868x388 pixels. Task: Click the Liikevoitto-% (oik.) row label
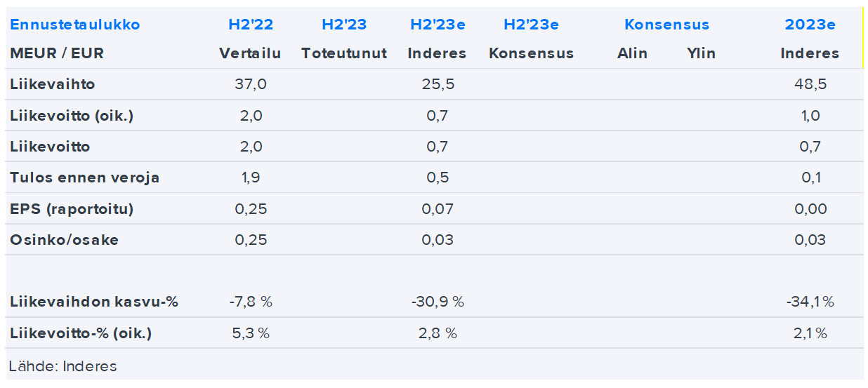click(81, 333)
